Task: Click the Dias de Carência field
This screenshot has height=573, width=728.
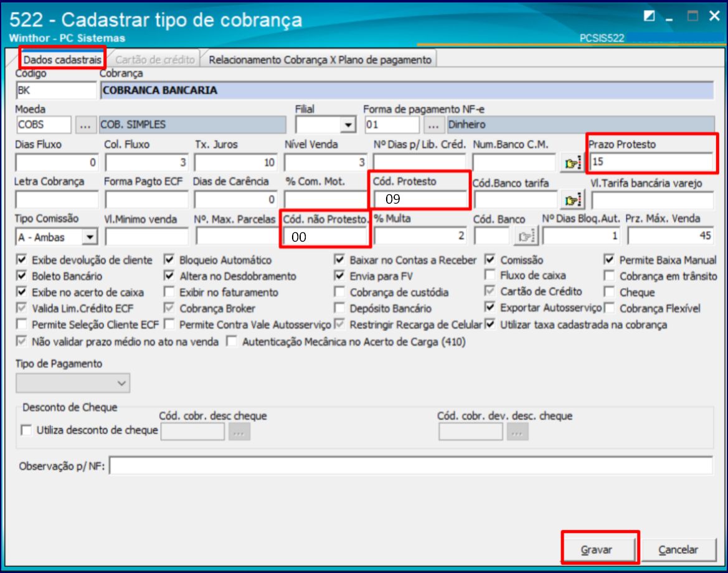Action: coord(235,200)
